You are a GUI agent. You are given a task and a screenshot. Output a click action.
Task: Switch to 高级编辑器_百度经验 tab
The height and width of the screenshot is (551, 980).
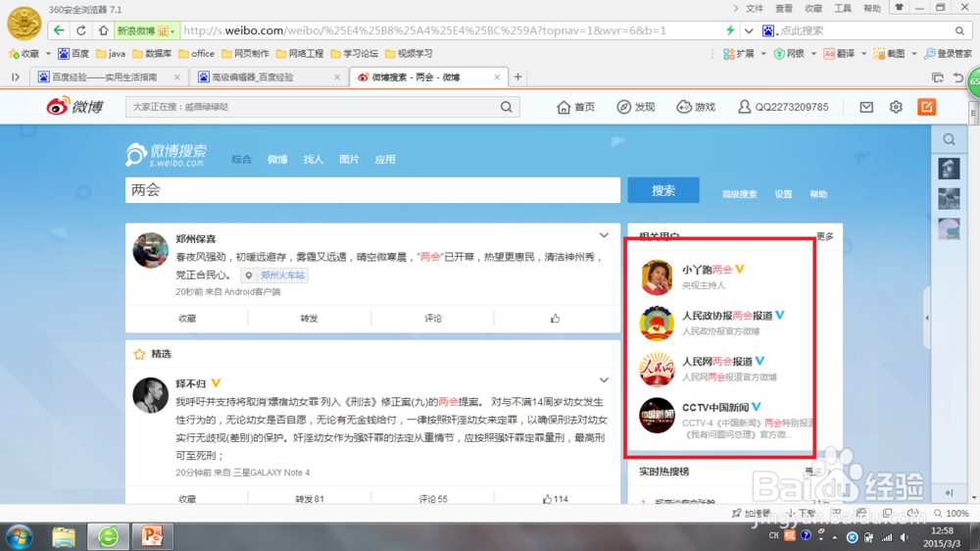click(x=268, y=76)
